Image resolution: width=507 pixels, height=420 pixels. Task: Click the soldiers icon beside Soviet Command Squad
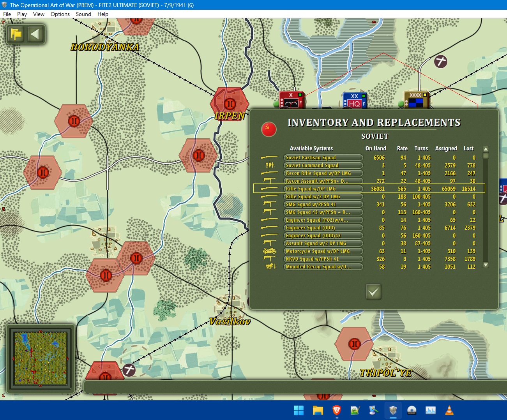pyautogui.click(x=270, y=165)
